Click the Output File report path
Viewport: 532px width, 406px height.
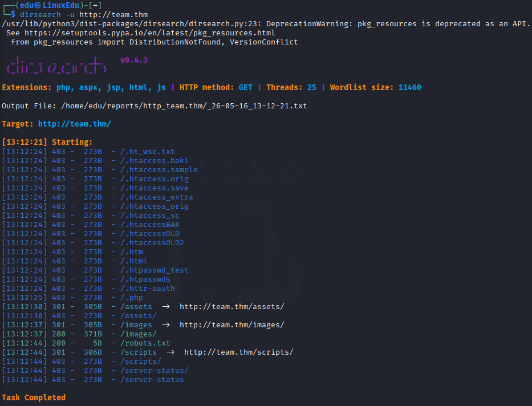pos(184,106)
